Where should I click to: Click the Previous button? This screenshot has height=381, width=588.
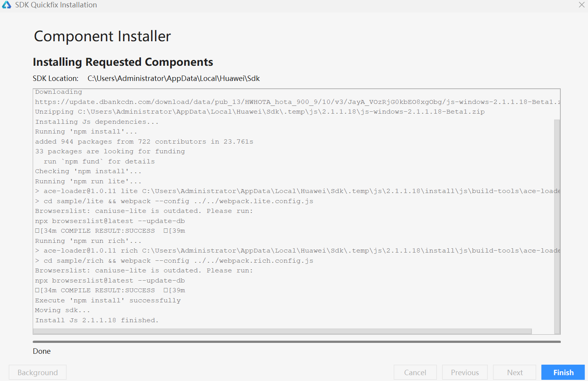tap(465, 372)
